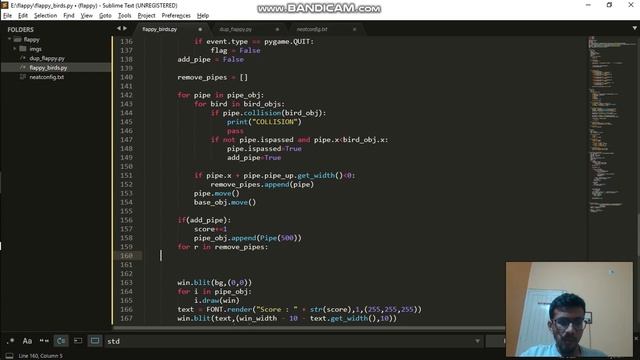Switch to the neatconfig.txt tab
The width and height of the screenshot is (640, 360).
(x=312, y=29)
